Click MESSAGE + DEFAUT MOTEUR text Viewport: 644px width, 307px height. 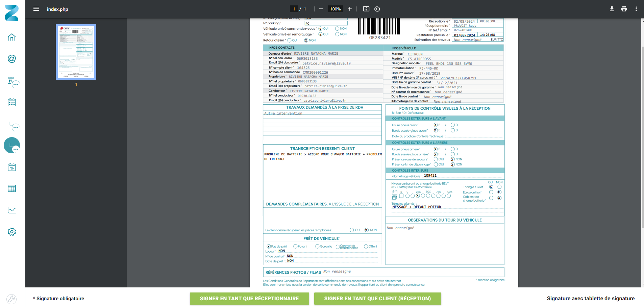pos(416,207)
